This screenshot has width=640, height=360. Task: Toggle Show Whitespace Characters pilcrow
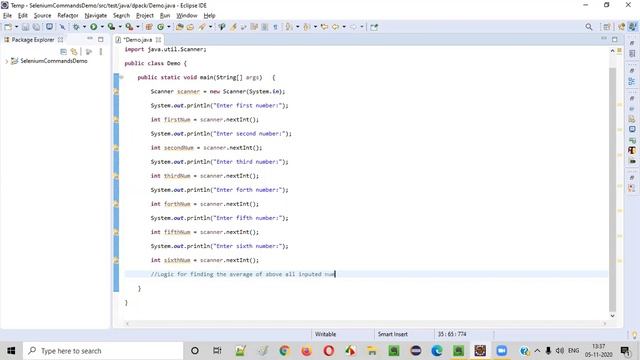coord(276,27)
